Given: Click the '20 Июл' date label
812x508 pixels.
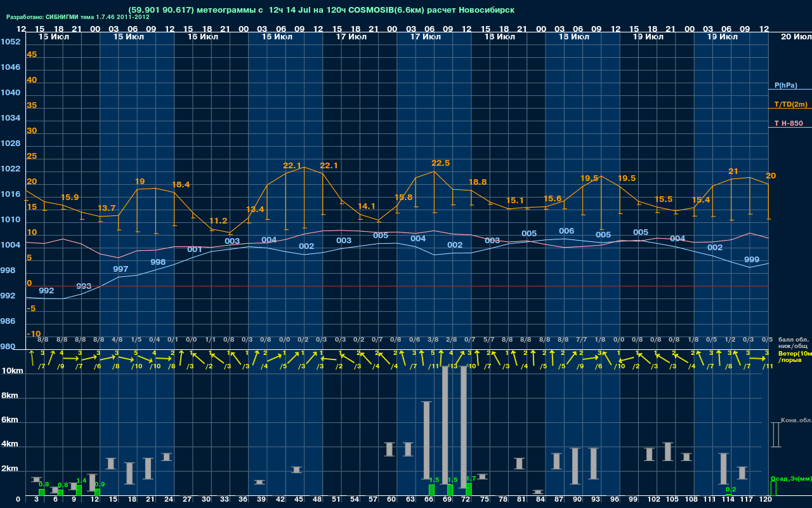Looking at the screenshot, I should pos(795,37).
